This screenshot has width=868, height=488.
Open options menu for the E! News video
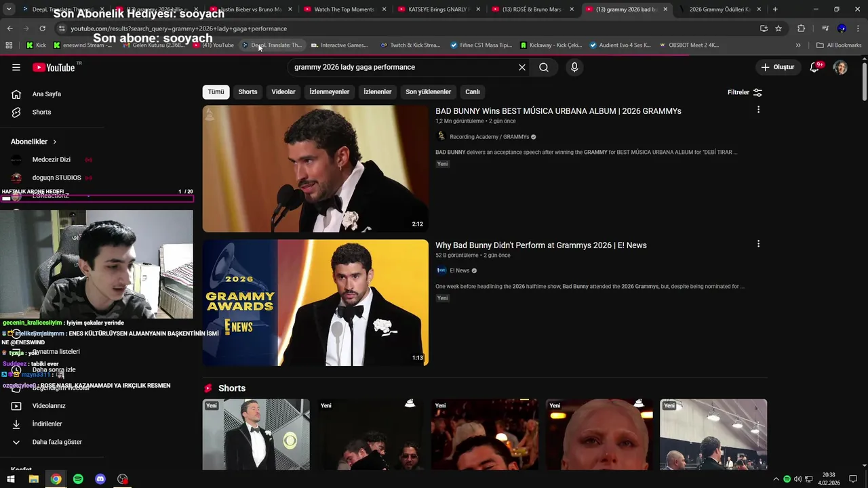[758, 244]
